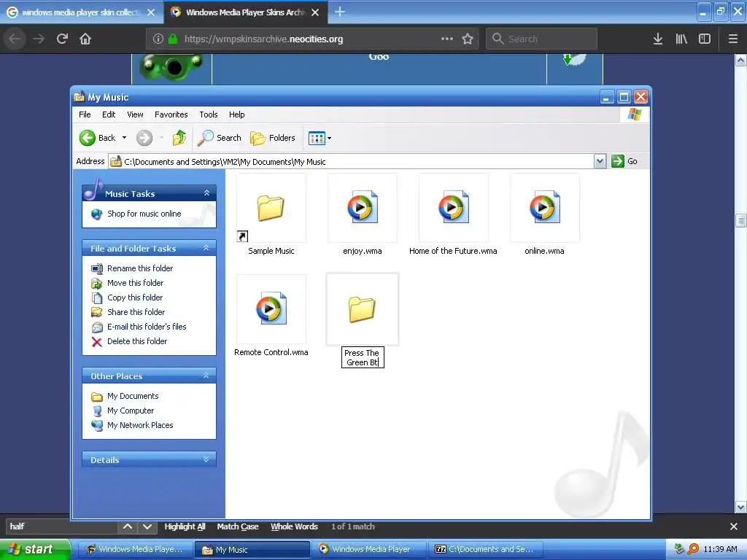Open the Tools menu

coord(208,114)
